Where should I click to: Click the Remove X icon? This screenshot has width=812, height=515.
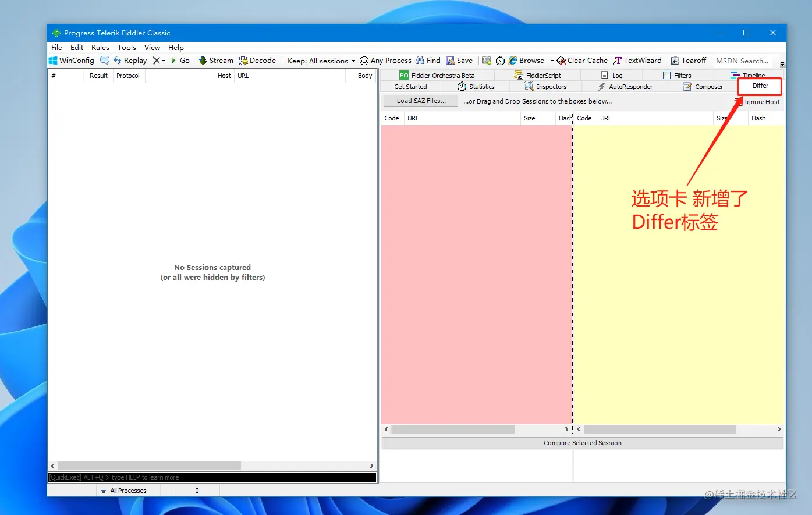(x=156, y=61)
